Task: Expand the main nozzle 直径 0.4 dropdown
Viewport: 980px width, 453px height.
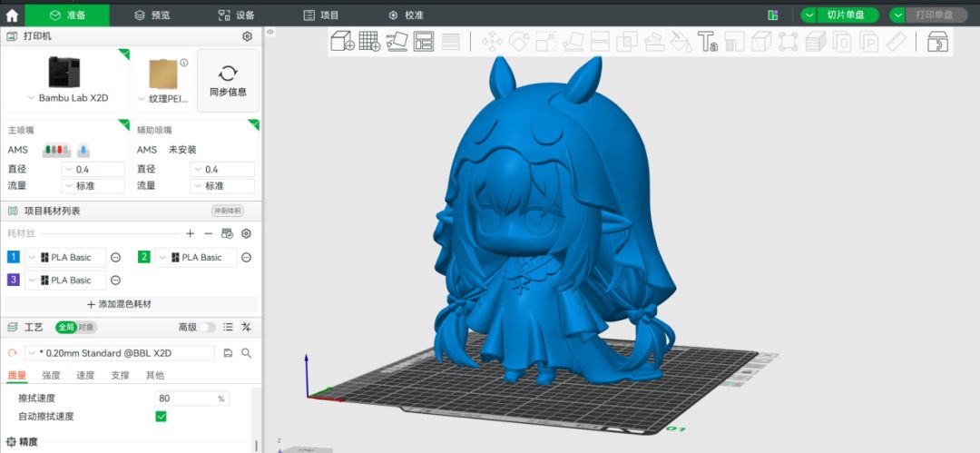Action: click(93, 170)
